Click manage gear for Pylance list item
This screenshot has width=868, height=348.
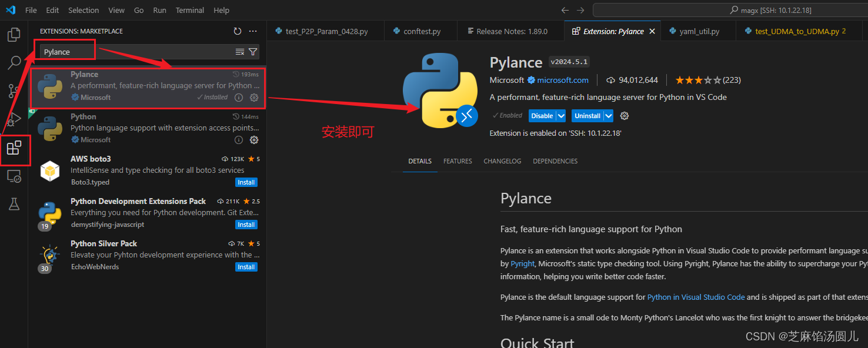coord(254,98)
